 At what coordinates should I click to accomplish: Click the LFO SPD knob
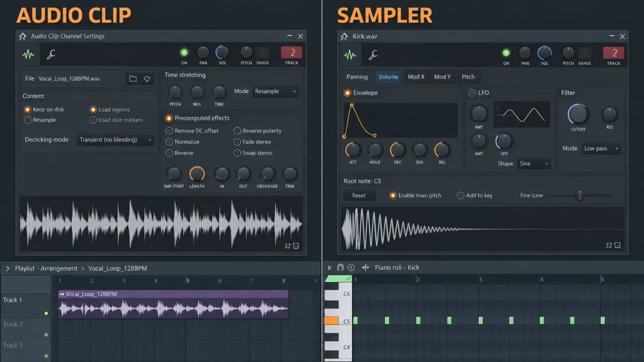click(504, 142)
